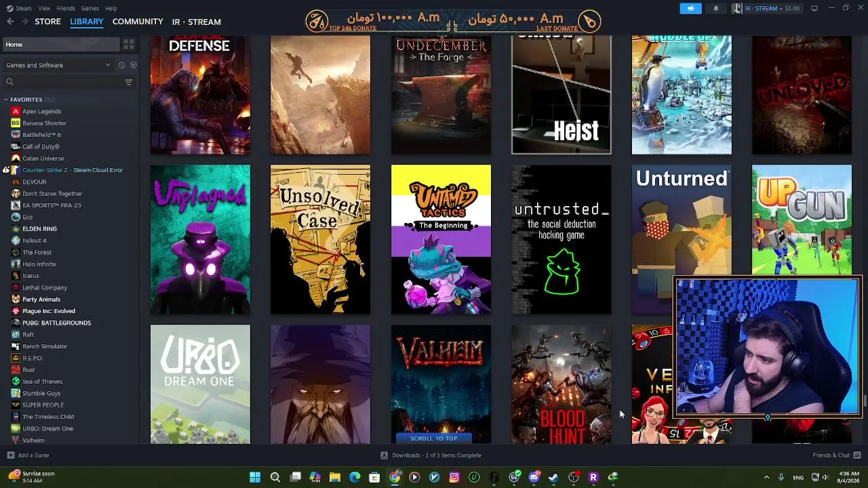Open Discord from taskbar
Screen dimensions: 868x488
click(x=534, y=477)
